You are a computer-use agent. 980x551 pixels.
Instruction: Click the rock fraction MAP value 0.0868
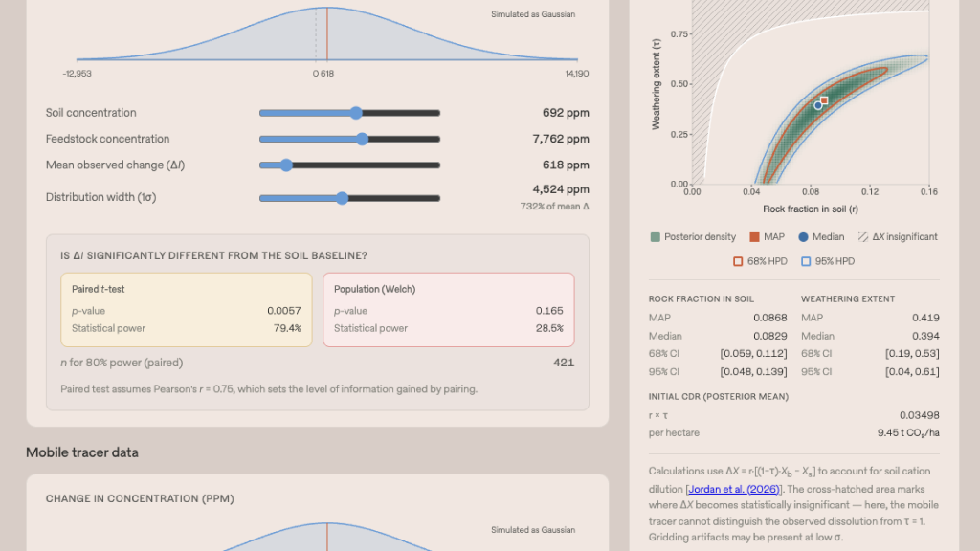click(770, 318)
